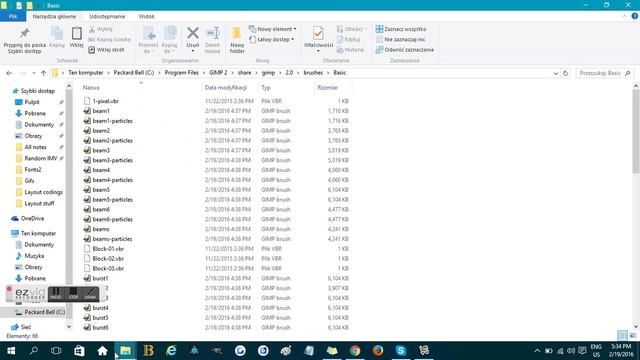Expand breadcrumb arrow after brushes
The image size is (640, 360).
[x=328, y=73]
